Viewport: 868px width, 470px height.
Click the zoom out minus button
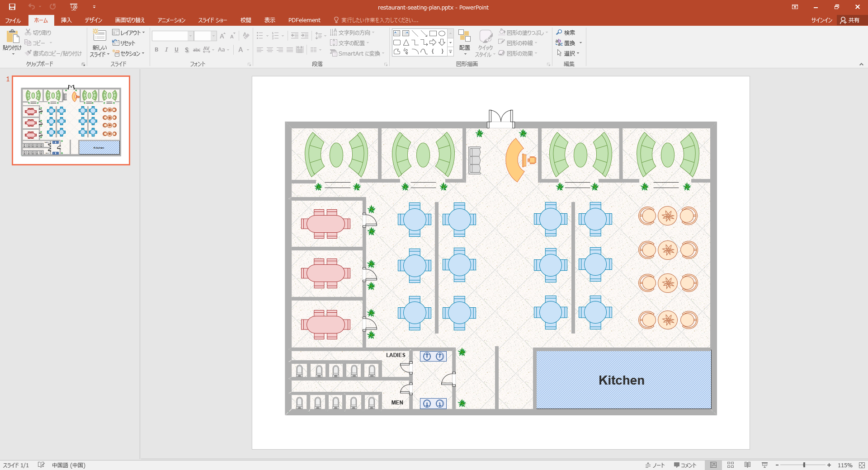click(777, 465)
